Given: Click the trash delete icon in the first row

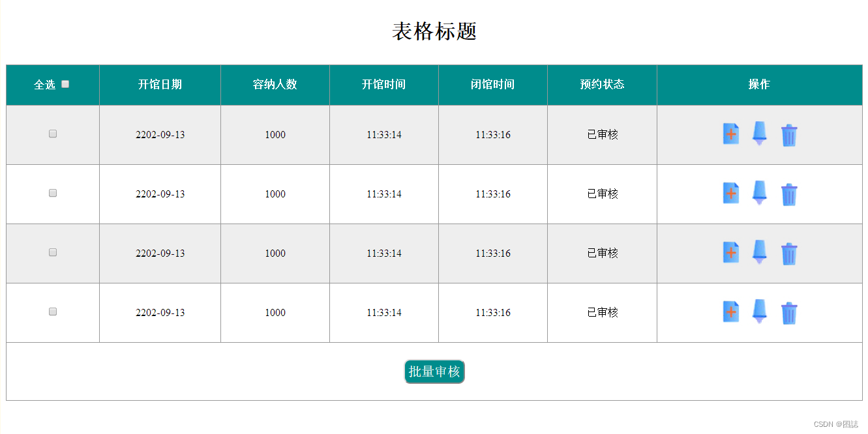Looking at the screenshot, I should coord(789,135).
